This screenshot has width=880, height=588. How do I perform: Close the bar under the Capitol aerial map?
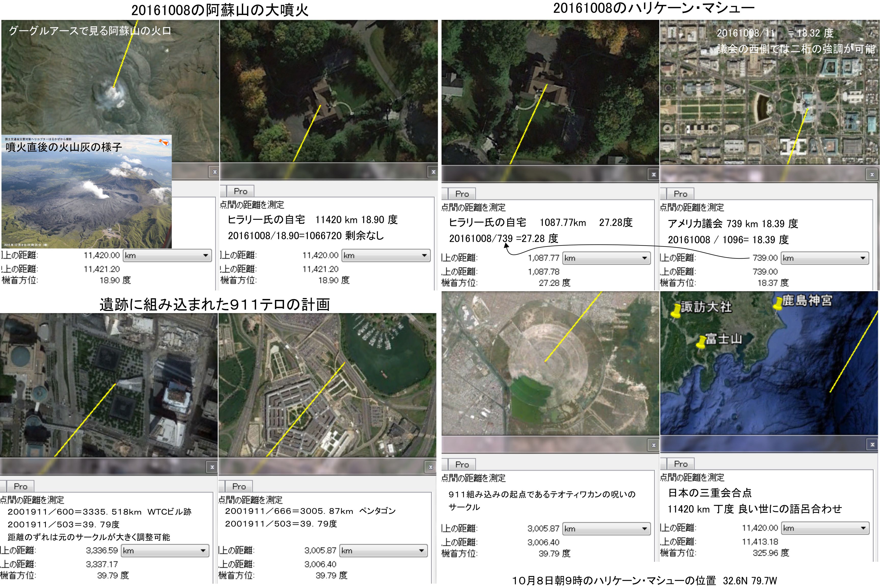click(872, 174)
